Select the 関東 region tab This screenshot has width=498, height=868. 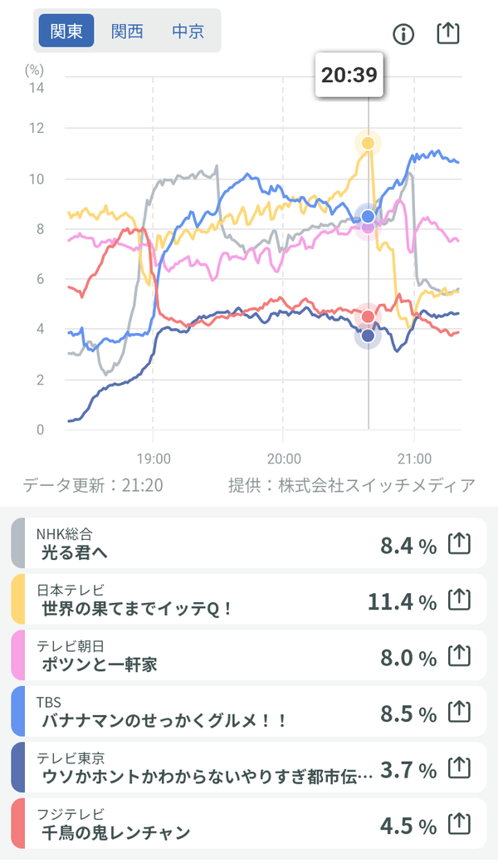pos(66,31)
